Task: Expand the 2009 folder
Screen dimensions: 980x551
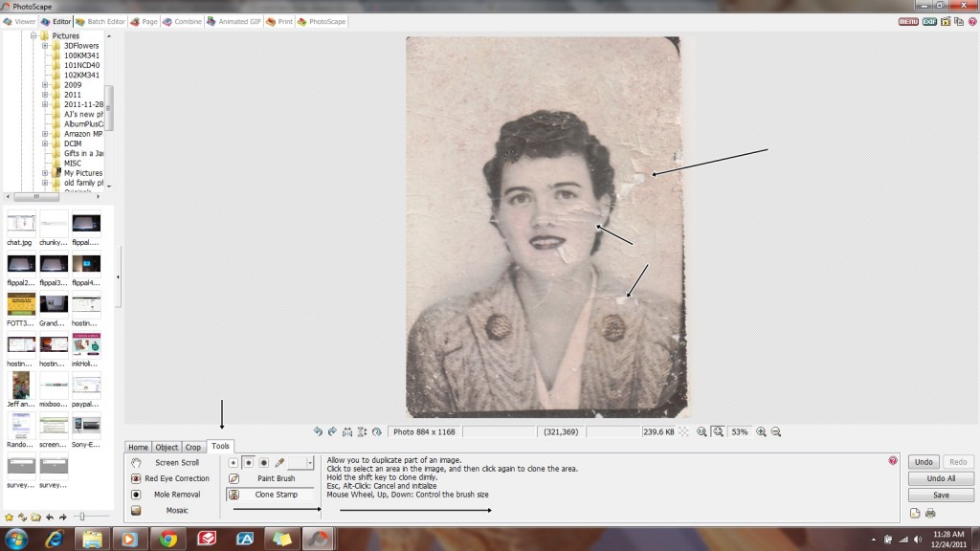Action: 45,84
